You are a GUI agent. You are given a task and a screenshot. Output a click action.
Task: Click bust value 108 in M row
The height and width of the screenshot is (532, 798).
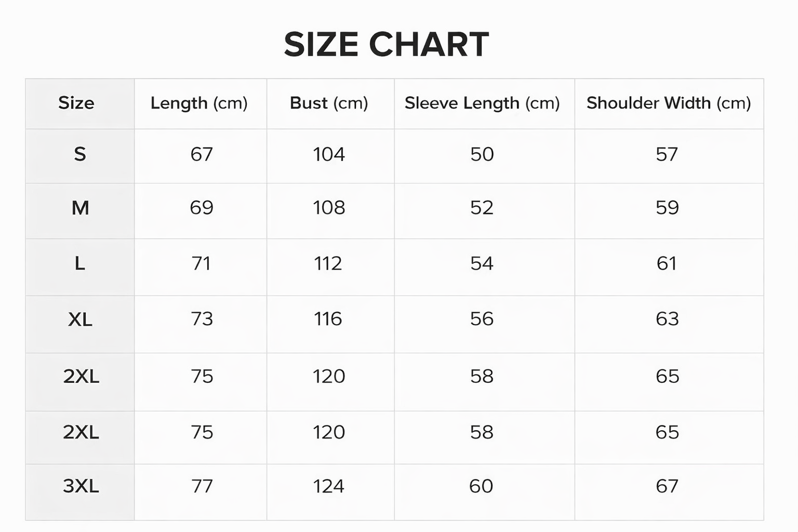tap(329, 208)
